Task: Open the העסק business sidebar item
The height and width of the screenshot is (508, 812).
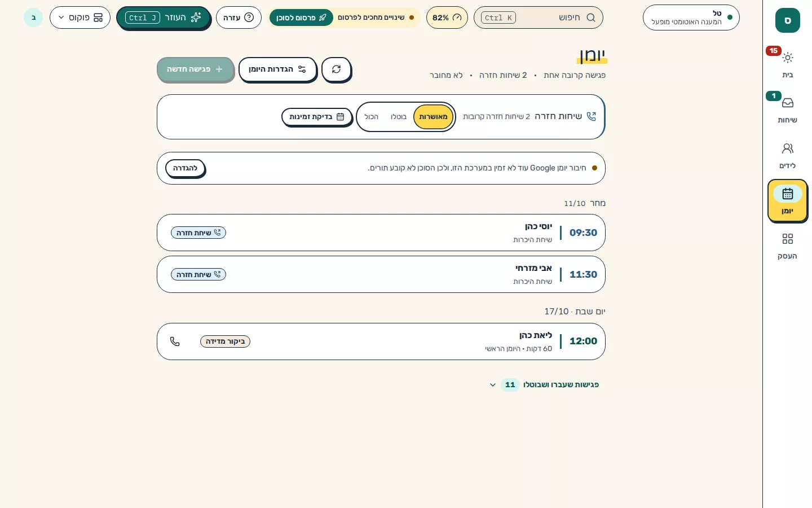Action: click(x=788, y=246)
